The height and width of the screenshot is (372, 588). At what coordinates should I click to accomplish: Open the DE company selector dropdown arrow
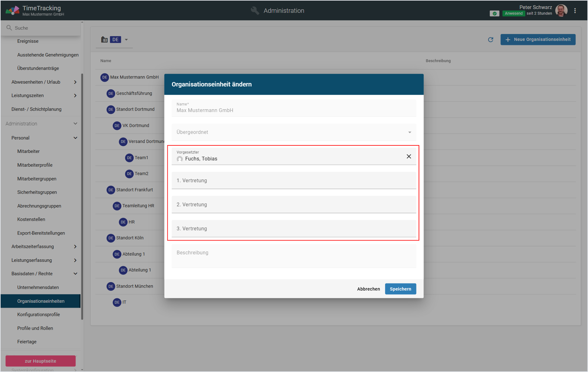click(126, 40)
